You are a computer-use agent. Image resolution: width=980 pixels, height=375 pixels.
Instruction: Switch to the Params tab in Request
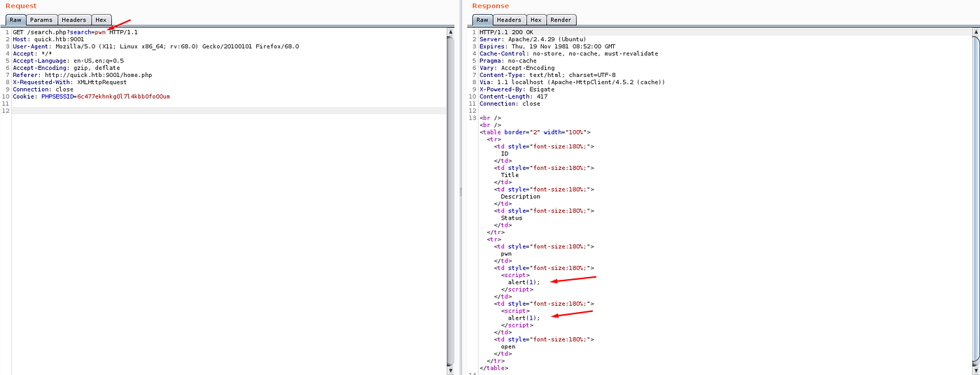click(x=41, y=20)
